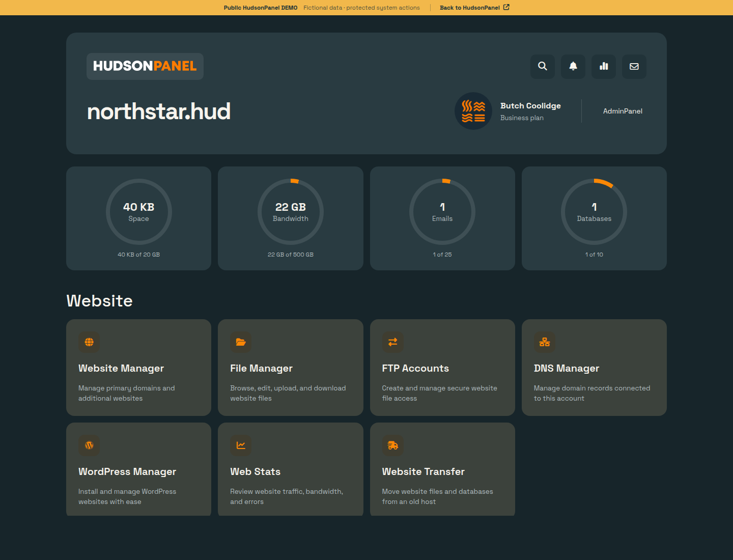Screen dimensions: 733x560
Task: Click the 22 GB Bandwidth usage ring
Action: click(x=291, y=212)
